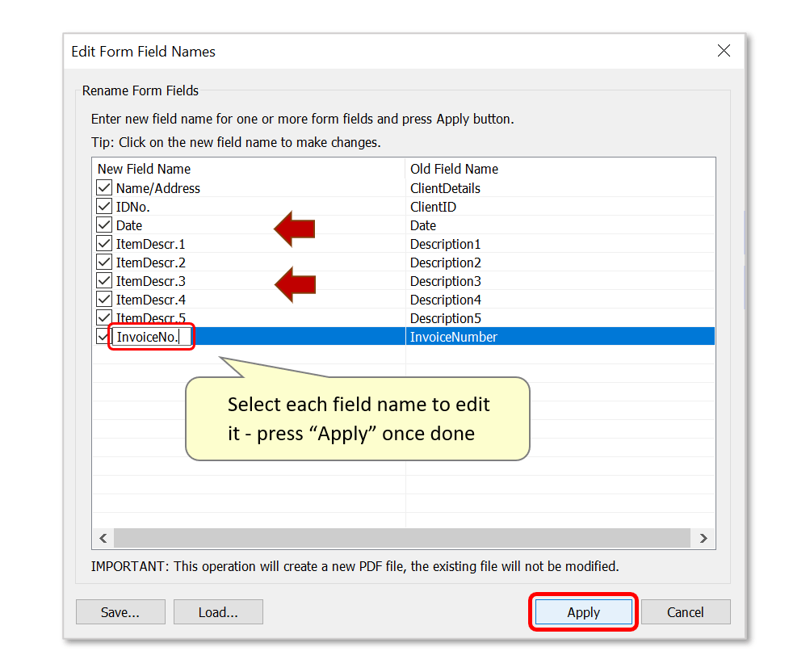Click the right scrollbar arrow

(703, 538)
